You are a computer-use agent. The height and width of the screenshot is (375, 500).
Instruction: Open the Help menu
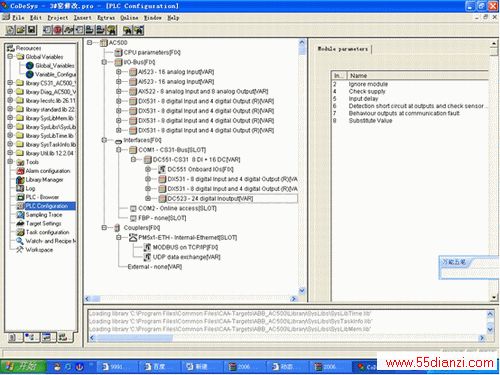(x=173, y=17)
